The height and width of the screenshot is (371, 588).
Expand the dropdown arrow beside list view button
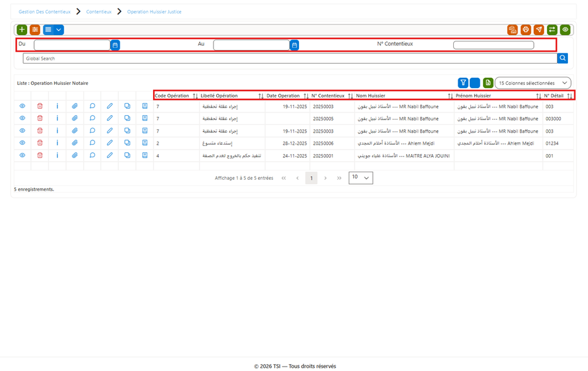point(59,30)
